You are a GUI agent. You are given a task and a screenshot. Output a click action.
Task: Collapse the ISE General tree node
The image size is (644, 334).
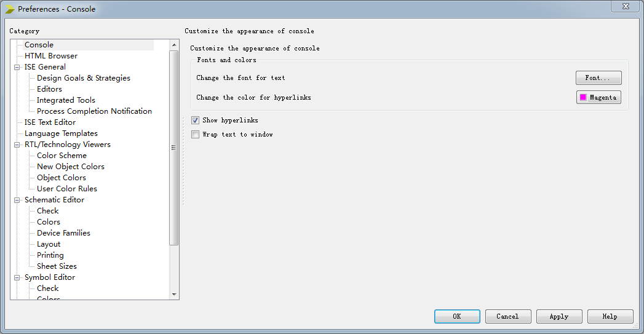(x=17, y=67)
